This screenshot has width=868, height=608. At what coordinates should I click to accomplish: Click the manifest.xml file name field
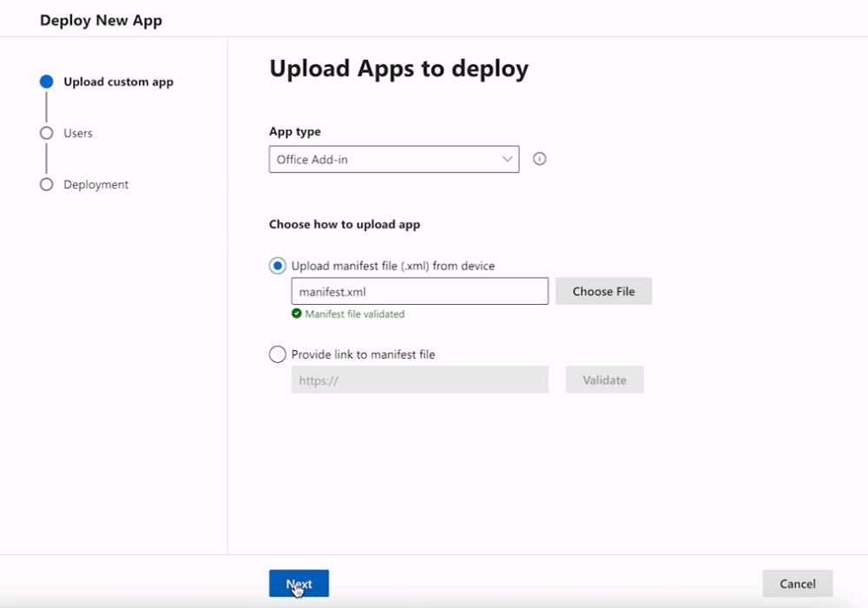click(419, 291)
